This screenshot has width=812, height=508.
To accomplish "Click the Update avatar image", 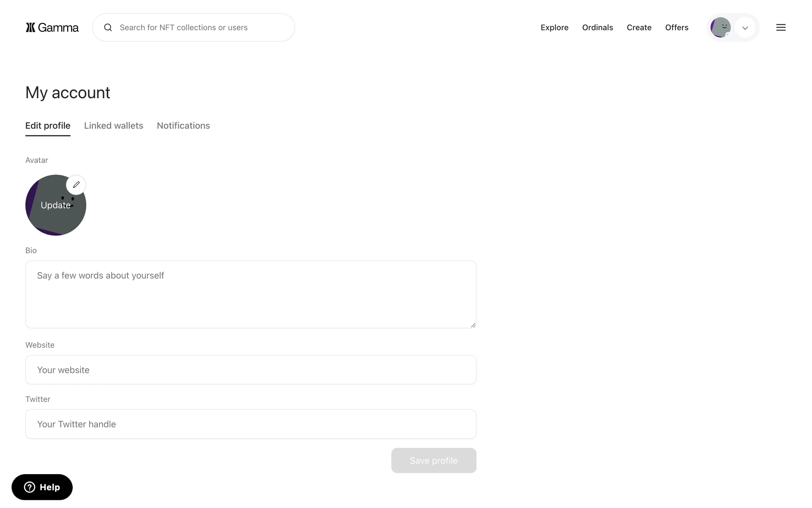I will coord(53,212).
